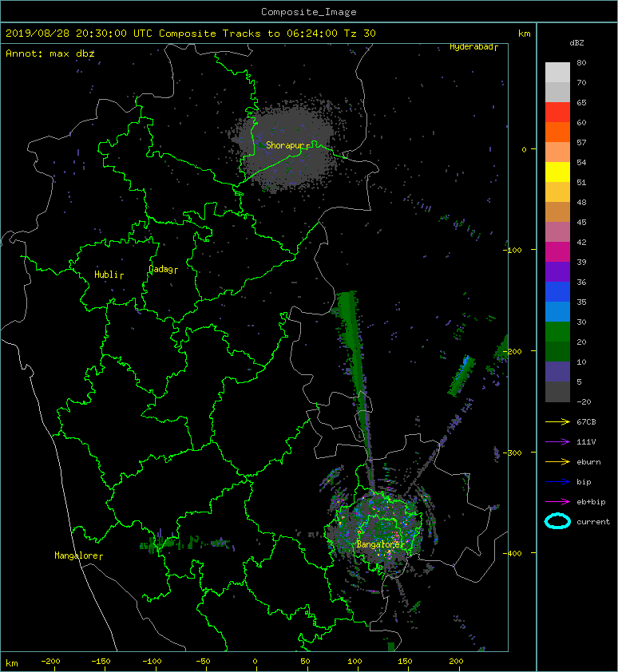Pick the blue swatch between 36 and 35 dBZ

pos(557,292)
